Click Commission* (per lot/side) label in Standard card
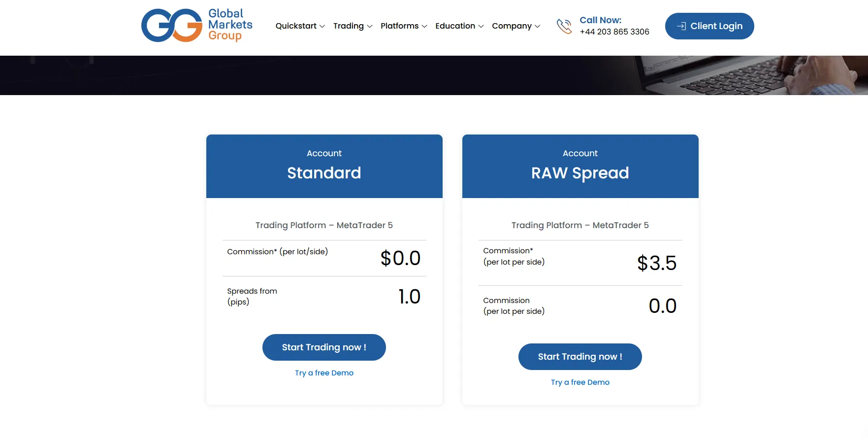This screenshot has height=439, width=868. point(278,252)
